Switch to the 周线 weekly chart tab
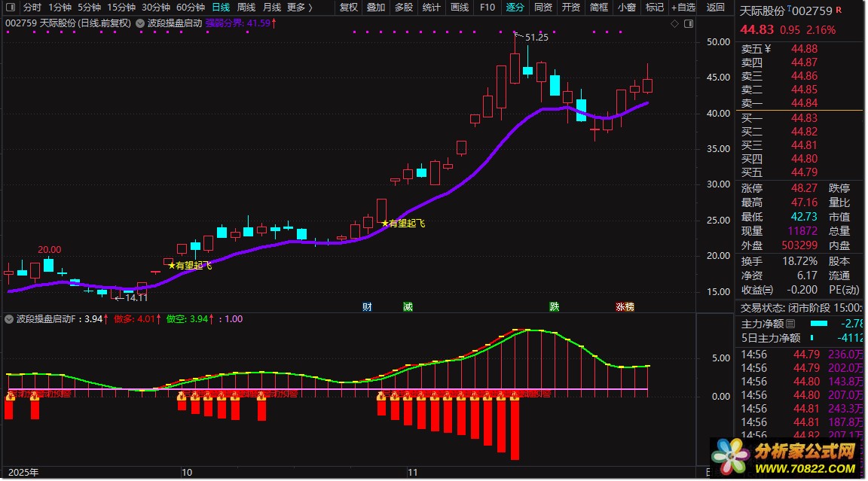The height and width of the screenshot is (481, 868). point(246,8)
